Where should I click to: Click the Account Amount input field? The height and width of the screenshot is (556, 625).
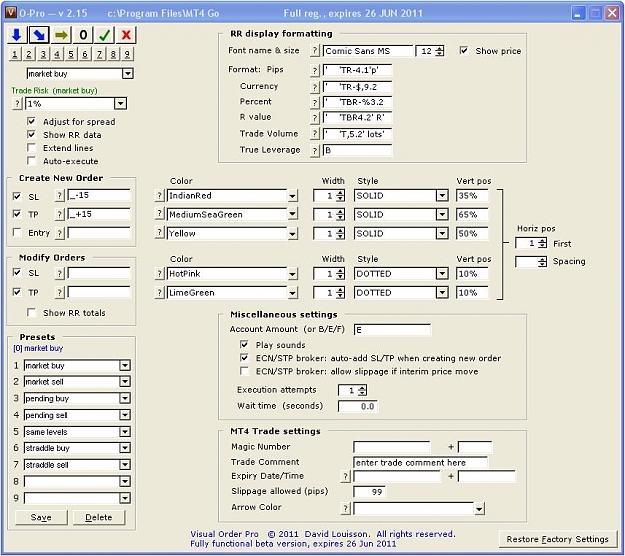pyautogui.click(x=392, y=330)
